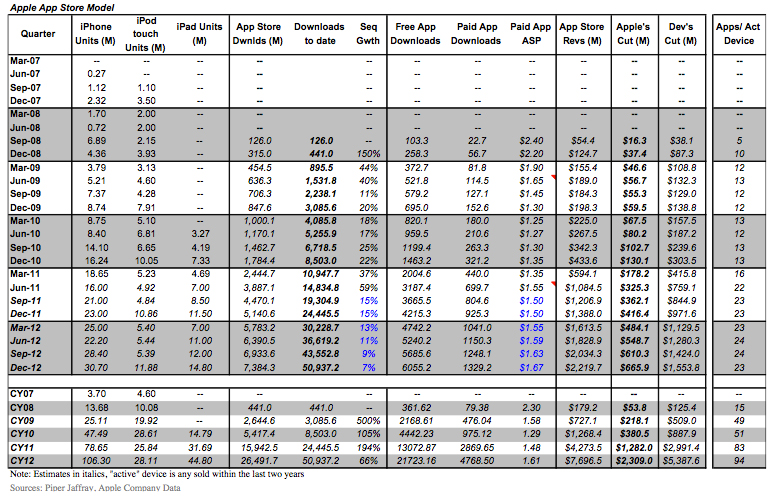Select the 'Dev's Cut (M)' header
775x501 pixels.
[681, 34]
